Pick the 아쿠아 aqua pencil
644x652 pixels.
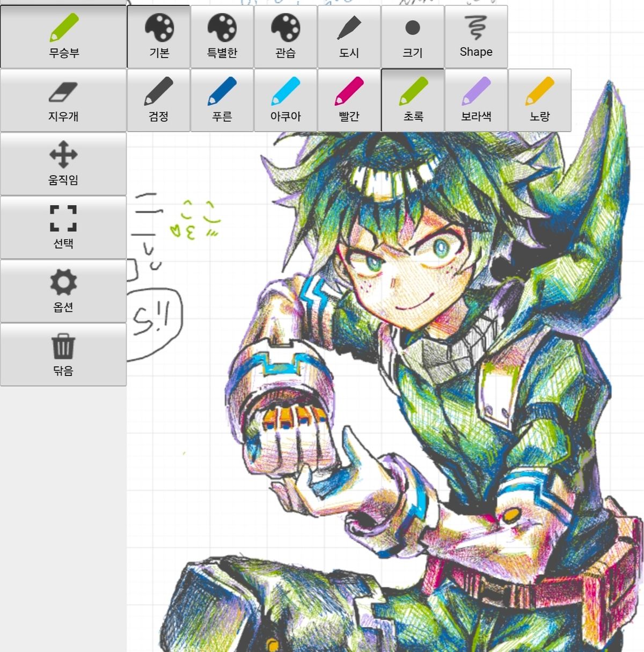coord(286,100)
